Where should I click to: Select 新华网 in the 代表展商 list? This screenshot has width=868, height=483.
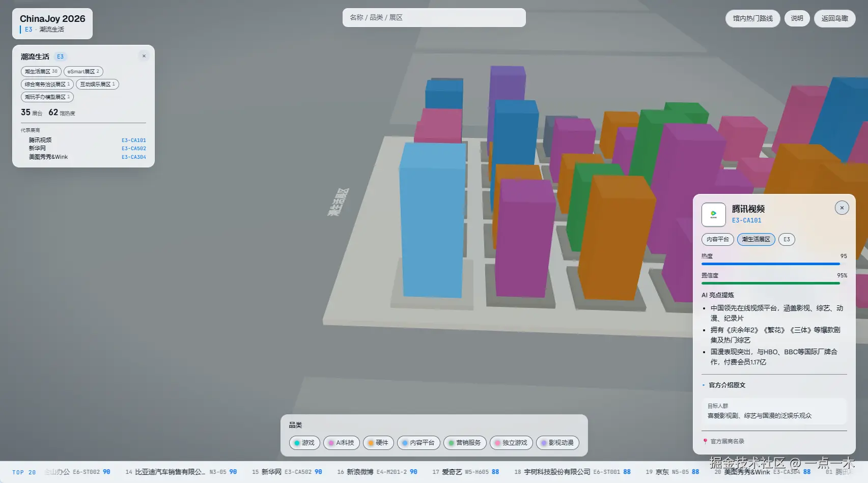point(87,149)
